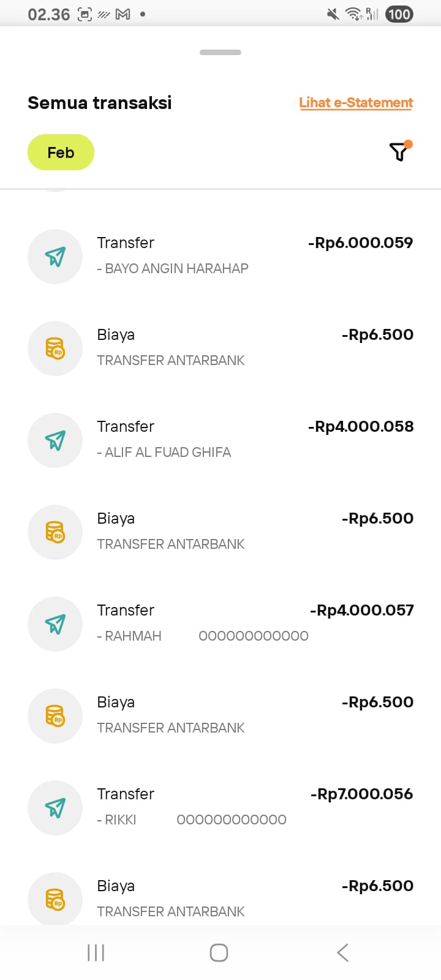441x980 pixels.
Task: Tap the coin icon beside the Rp4.000.058 transfer's fee
Action: 55,532
